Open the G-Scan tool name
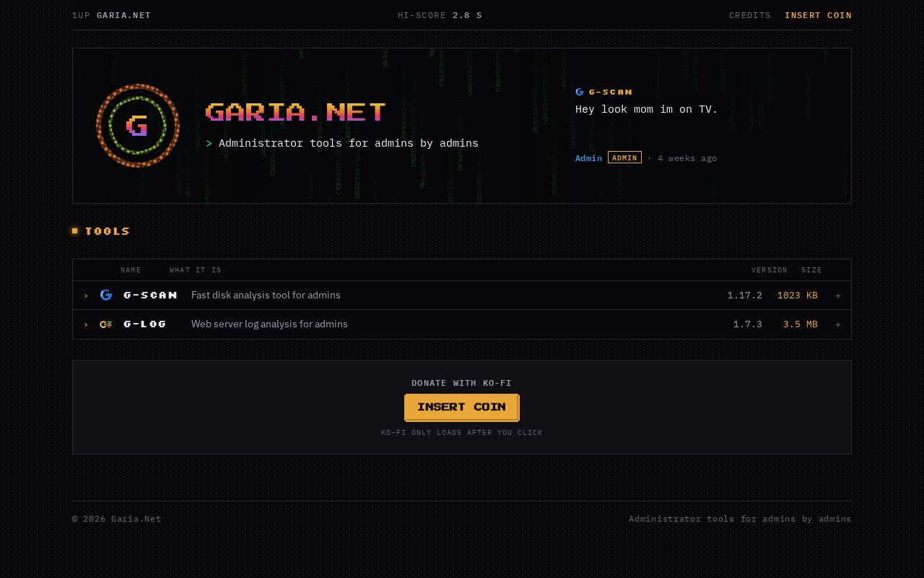The width and height of the screenshot is (924, 578). (x=150, y=295)
